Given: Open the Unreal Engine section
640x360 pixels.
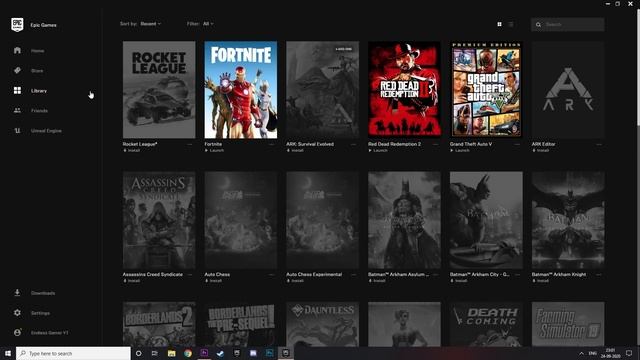Looking at the screenshot, I should [x=46, y=131].
